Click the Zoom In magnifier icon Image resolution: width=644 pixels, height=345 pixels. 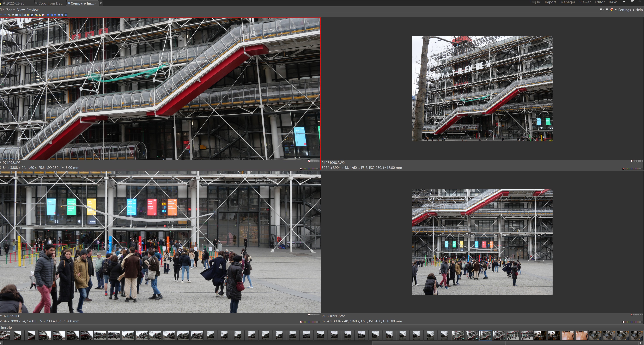pyautogui.click(x=10, y=15)
